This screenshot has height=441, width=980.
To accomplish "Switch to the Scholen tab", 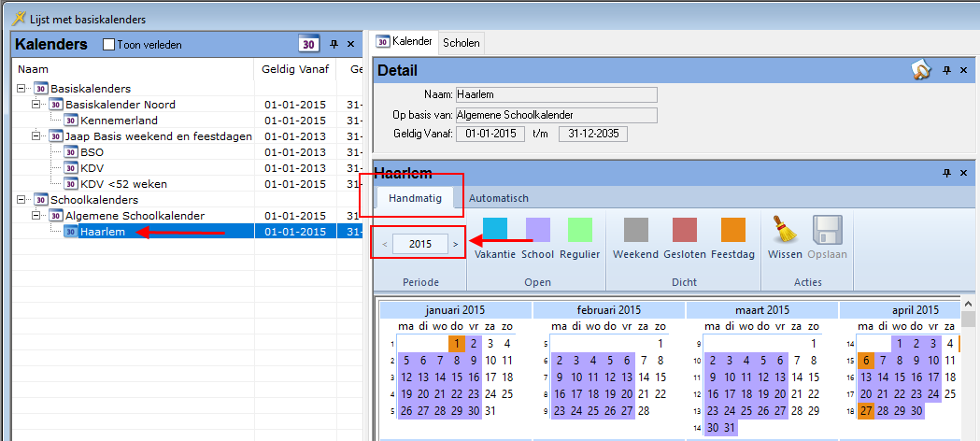I will 461,43.
